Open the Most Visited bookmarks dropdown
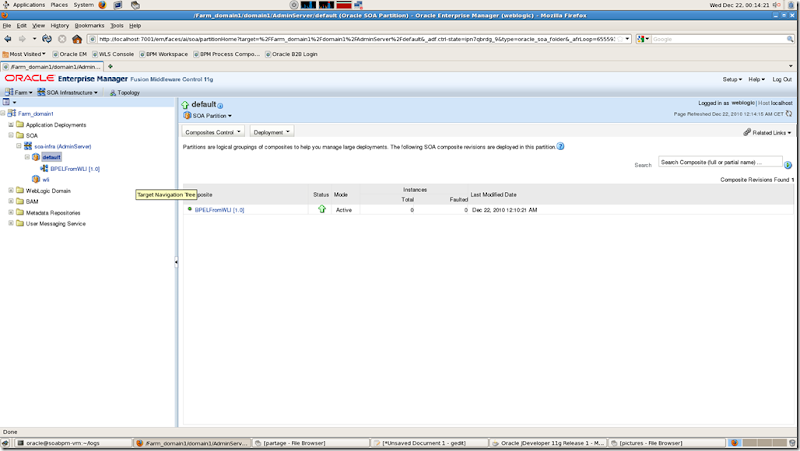Screen dimensions: 800x451 24,54
